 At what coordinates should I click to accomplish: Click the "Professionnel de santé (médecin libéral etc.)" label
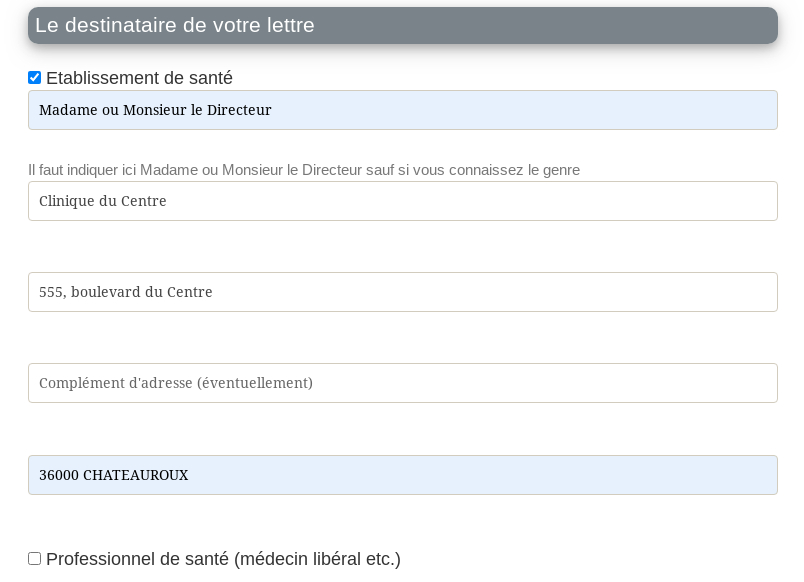tap(223, 559)
